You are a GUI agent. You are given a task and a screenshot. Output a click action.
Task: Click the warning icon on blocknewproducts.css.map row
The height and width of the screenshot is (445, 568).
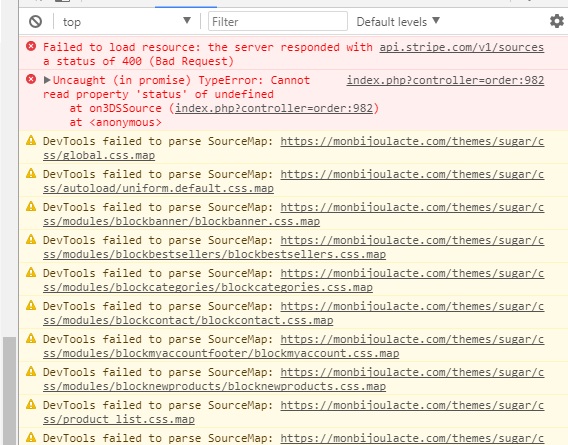[x=31, y=371]
